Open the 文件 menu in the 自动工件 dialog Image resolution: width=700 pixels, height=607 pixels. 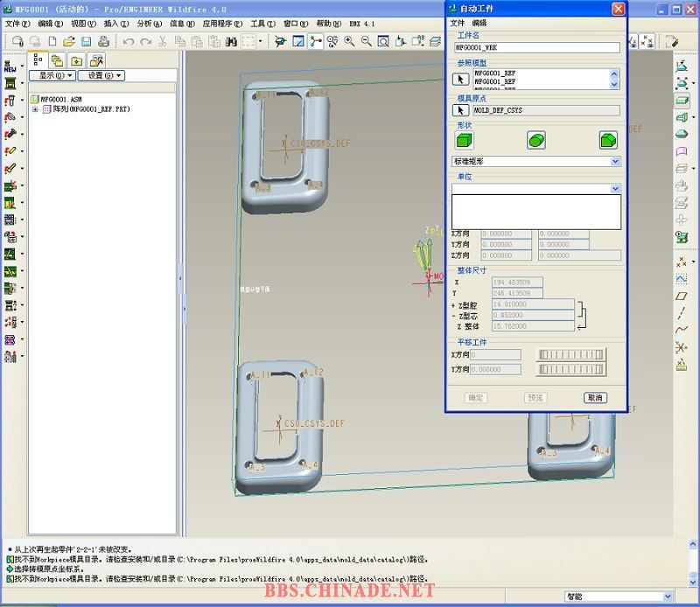coord(457,23)
